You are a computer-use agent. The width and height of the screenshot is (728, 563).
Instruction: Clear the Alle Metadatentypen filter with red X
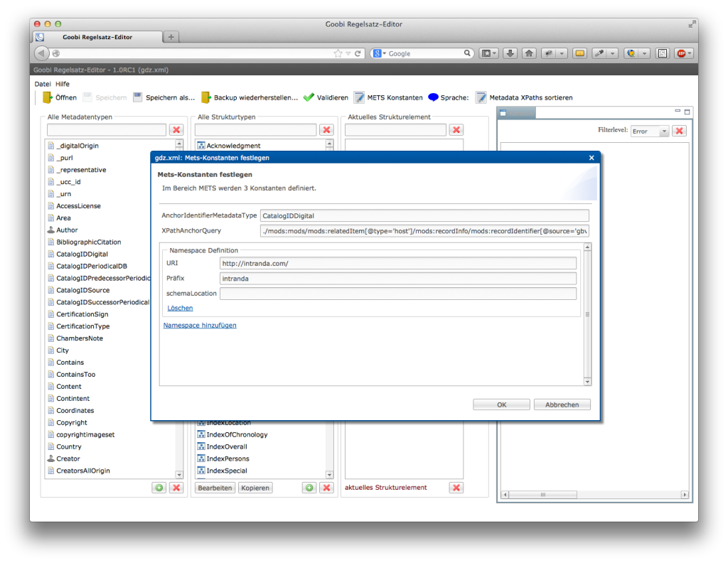click(176, 130)
